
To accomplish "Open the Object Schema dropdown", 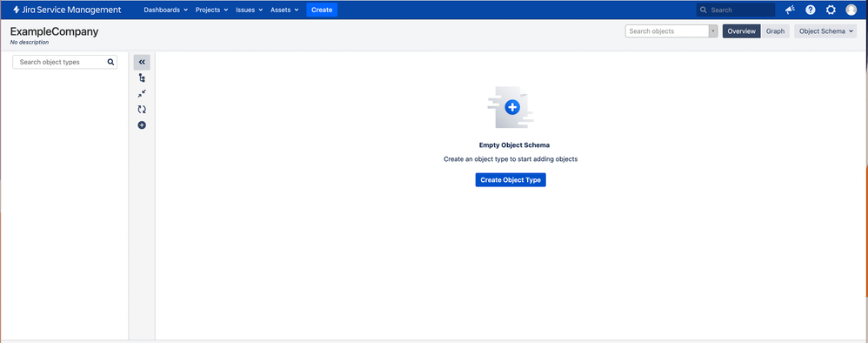I will (x=825, y=31).
